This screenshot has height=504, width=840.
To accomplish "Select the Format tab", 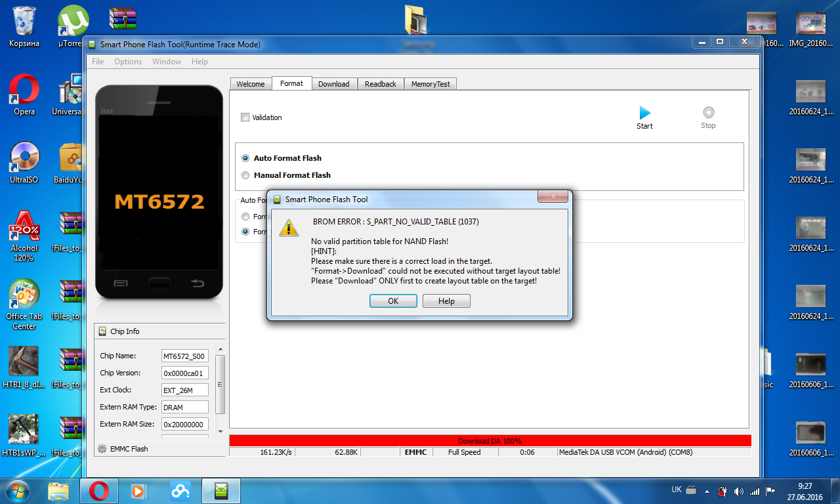I will click(x=291, y=83).
